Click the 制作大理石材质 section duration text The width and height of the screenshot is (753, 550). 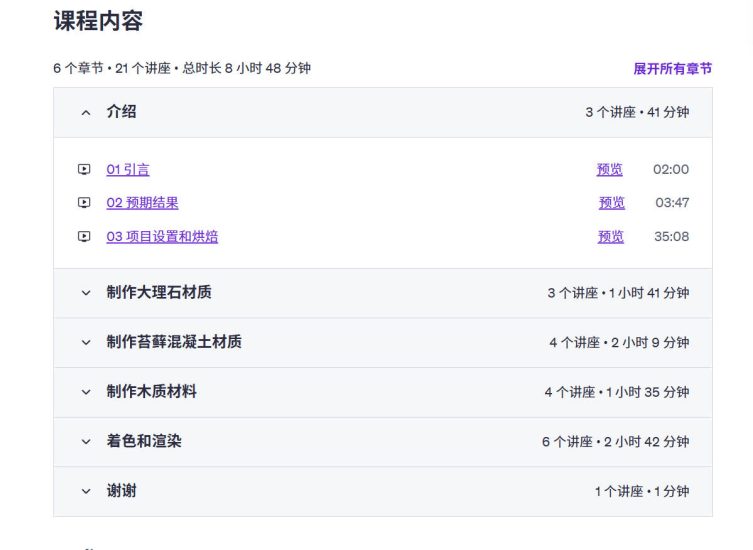tap(619, 293)
